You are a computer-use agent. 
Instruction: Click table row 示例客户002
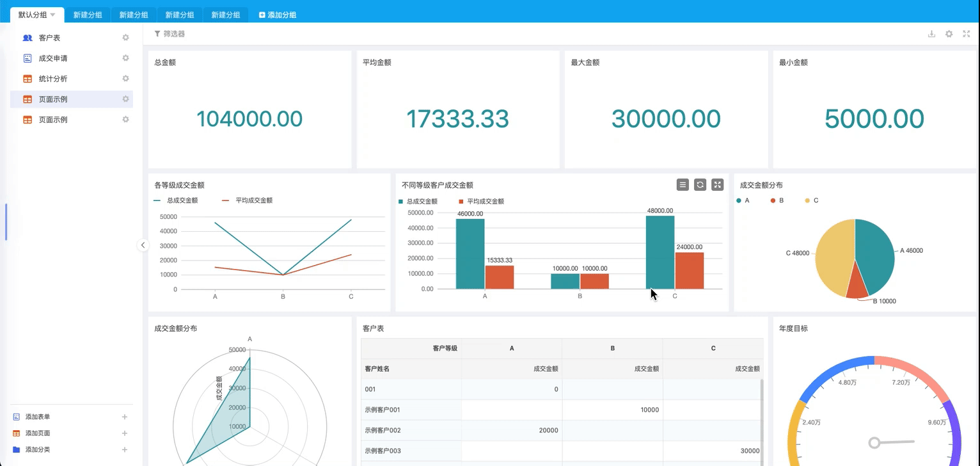click(x=562, y=430)
